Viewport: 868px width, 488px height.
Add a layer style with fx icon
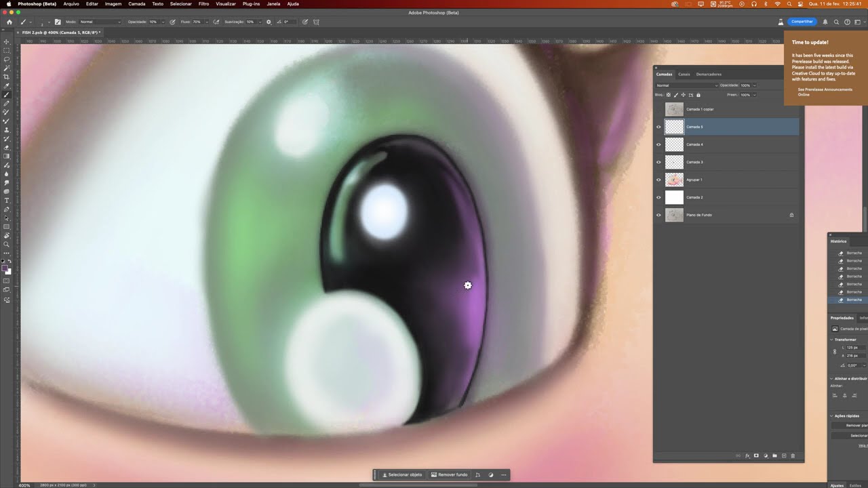tap(747, 456)
